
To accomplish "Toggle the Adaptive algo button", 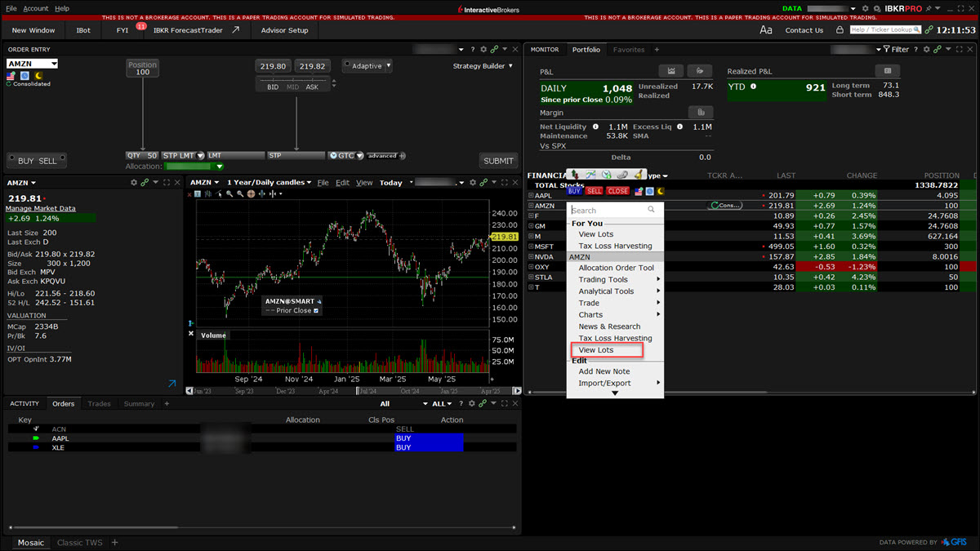I will click(x=367, y=66).
